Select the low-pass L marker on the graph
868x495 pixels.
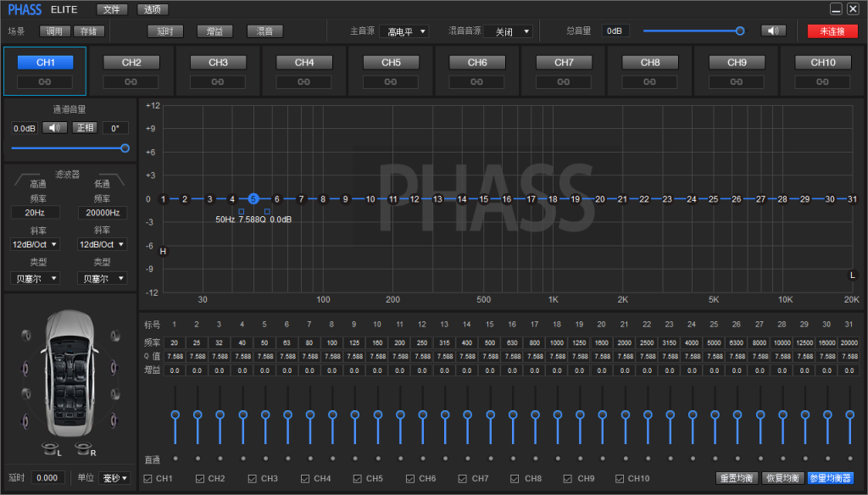[x=853, y=275]
